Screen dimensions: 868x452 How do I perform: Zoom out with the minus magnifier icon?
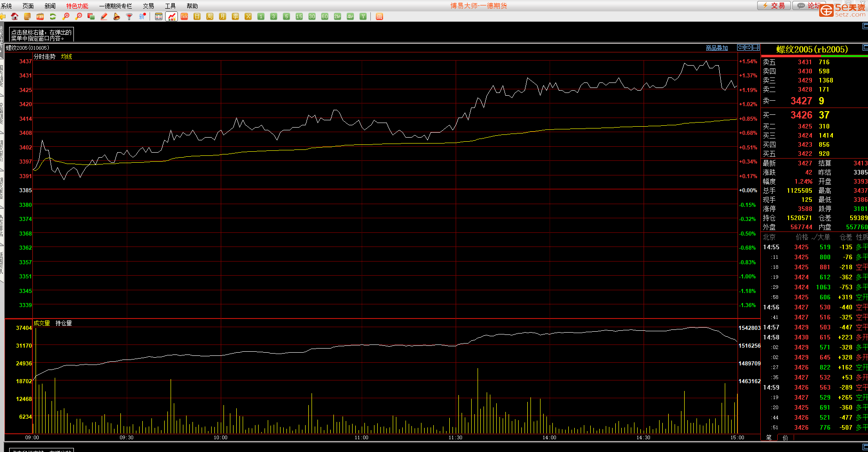pos(79,16)
